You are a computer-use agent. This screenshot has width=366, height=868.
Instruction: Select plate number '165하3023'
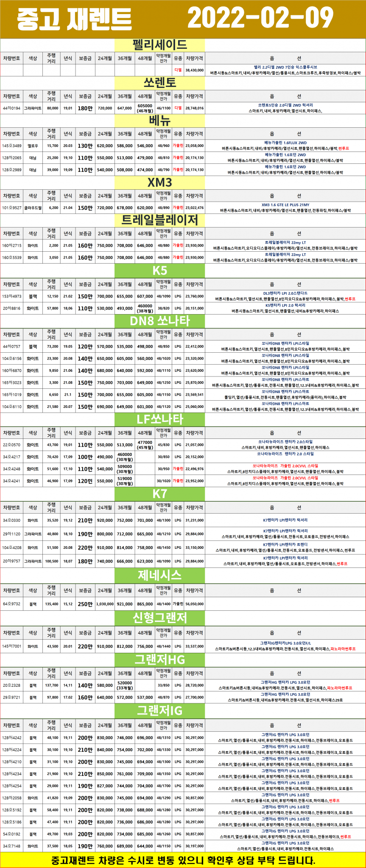click(11, 382)
